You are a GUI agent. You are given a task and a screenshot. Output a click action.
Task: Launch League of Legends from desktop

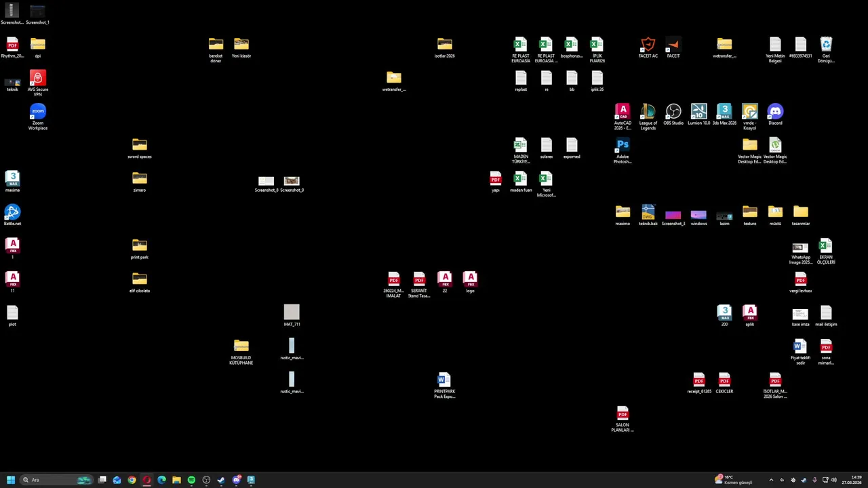(x=648, y=117)
